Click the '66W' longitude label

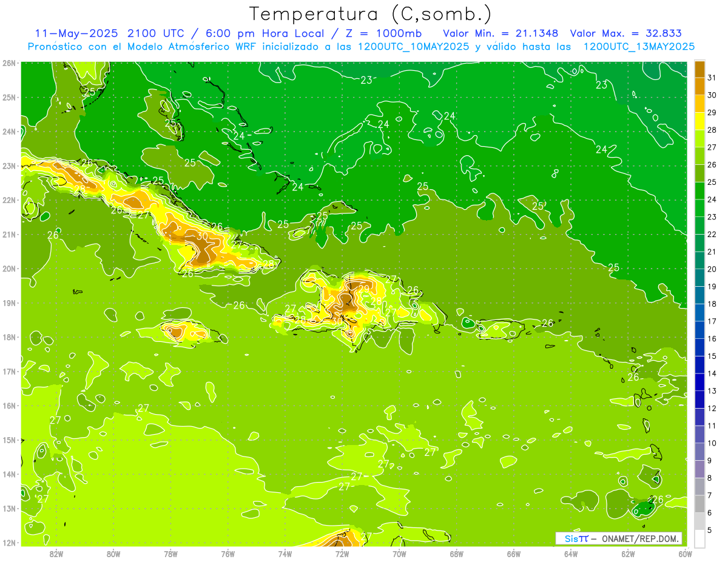tap(514, 554)
